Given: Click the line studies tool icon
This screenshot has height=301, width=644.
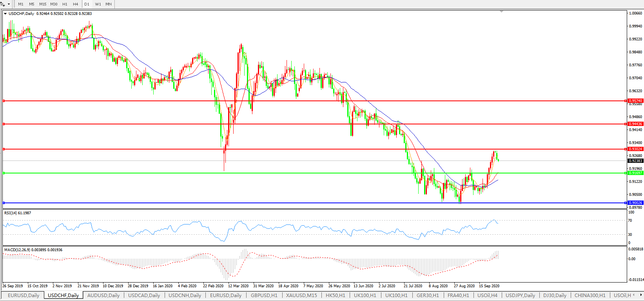Looking at the screenshot, I should [3, 4].
